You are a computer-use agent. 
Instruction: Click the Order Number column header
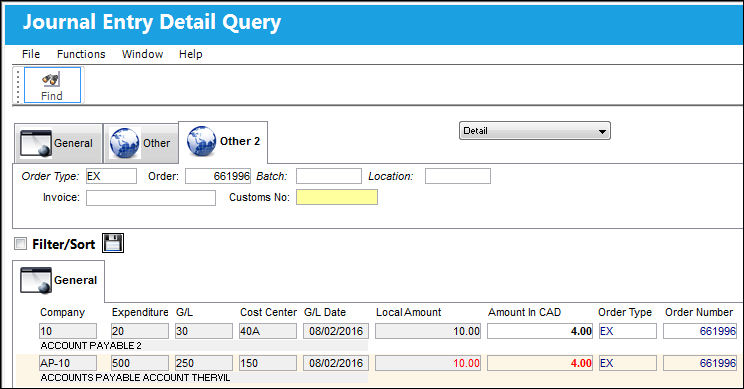click(x=699, y=313)
